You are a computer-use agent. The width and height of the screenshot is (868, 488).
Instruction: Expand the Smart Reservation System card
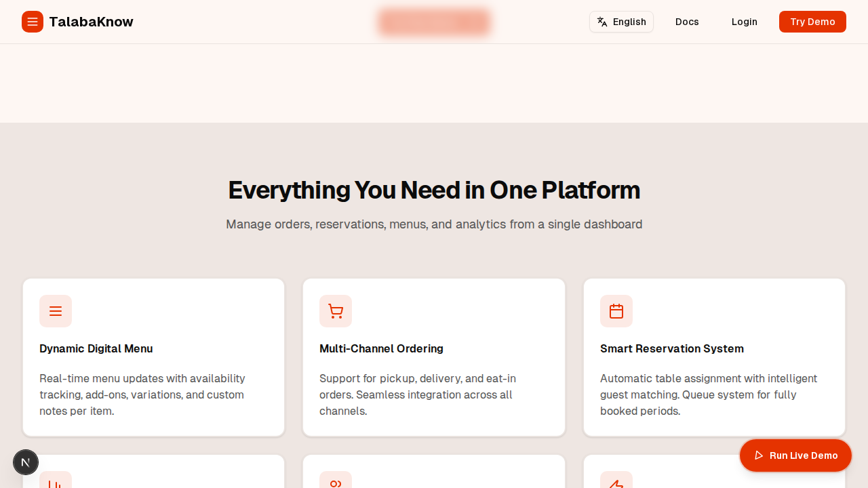(x=714, y=357)
